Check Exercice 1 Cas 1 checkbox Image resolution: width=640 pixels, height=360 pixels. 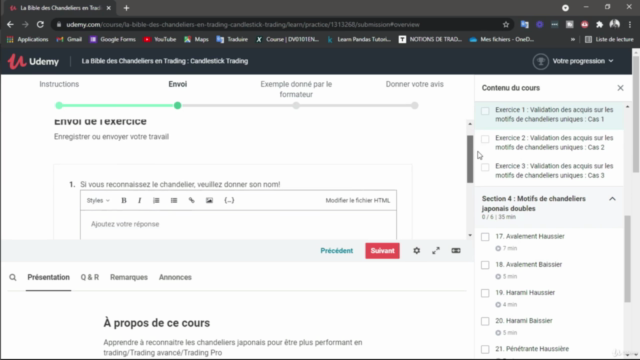click(485, 111)
